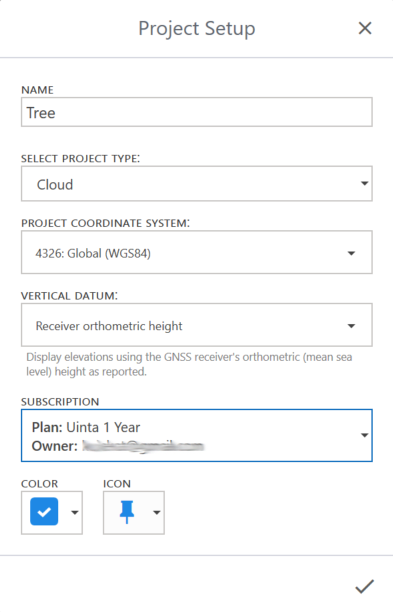This screenshot has width=393, height=612.
Task: Open the icon picker dropdown arrow
Action: pyautogui.click(x=156, y=512)
